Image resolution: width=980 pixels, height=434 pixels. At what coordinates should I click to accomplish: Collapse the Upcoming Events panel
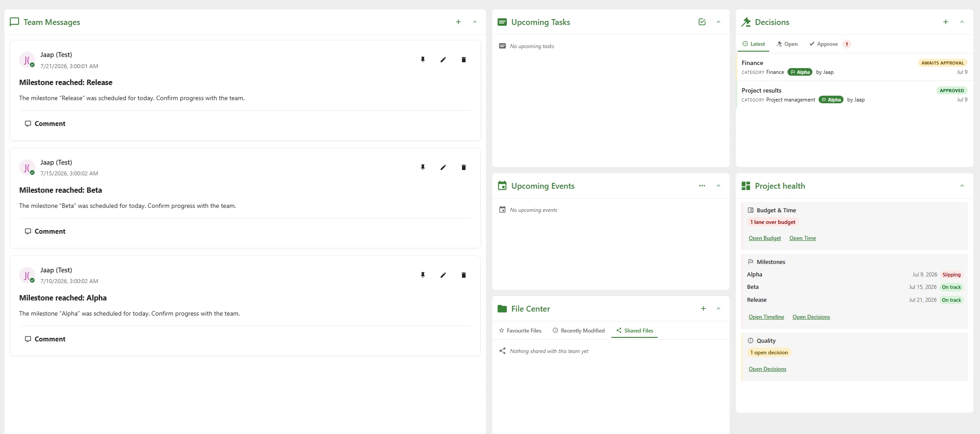point(719,186)
